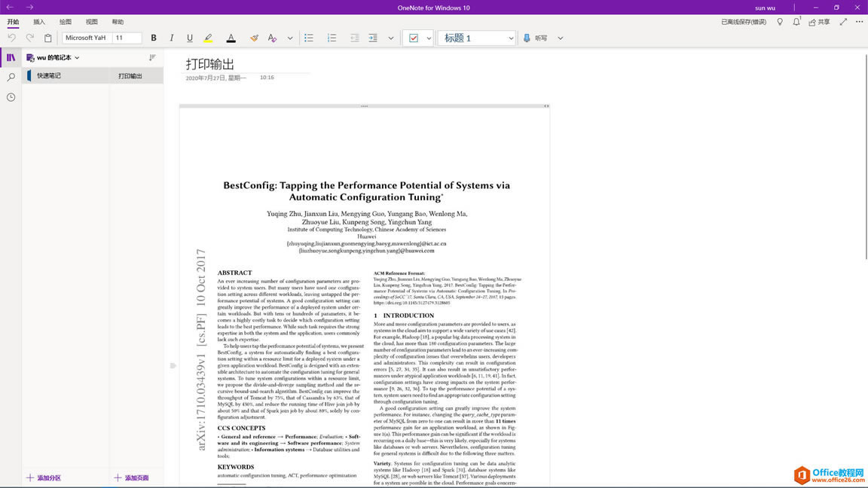Expand more indent options with the chevron
This screenshot has height=488, width=868.
coord(390,37)
